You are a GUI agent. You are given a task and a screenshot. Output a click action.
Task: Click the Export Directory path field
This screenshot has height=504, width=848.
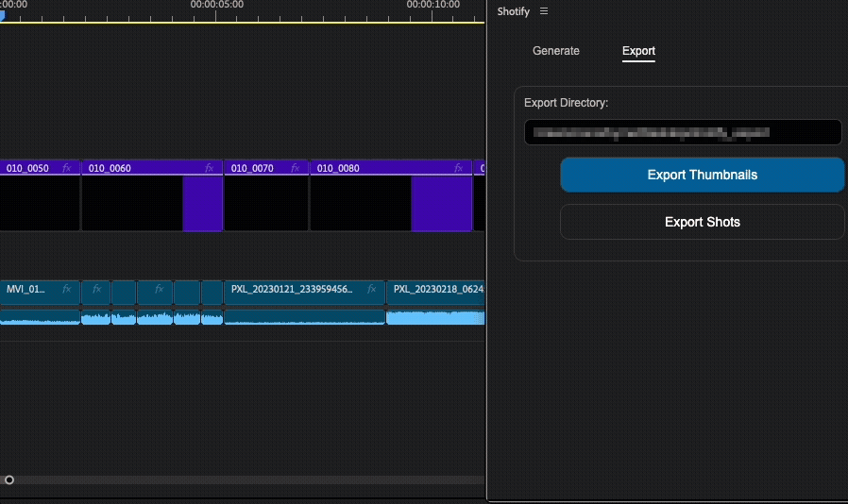[x=683, y=132]
